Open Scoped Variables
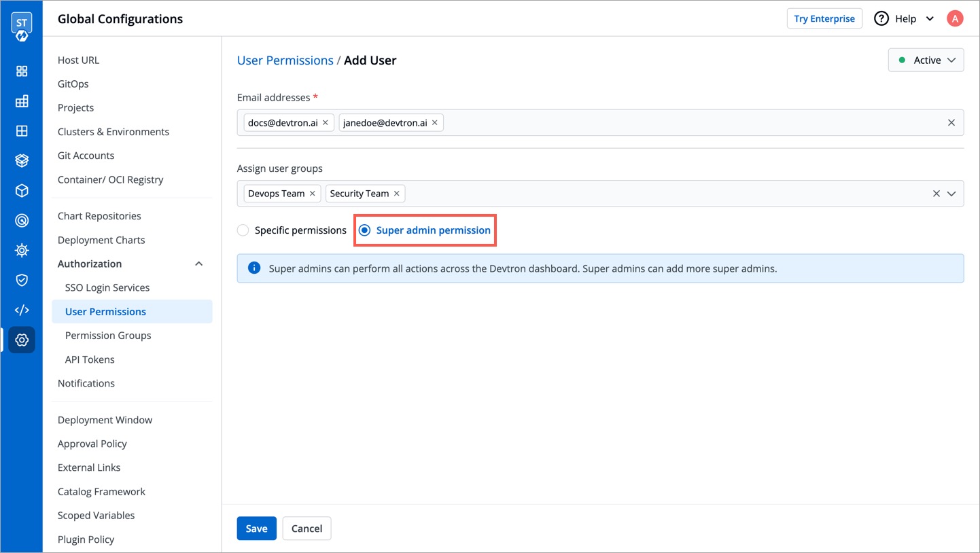This screenshot has height=553, width=980. coord(96,515)
